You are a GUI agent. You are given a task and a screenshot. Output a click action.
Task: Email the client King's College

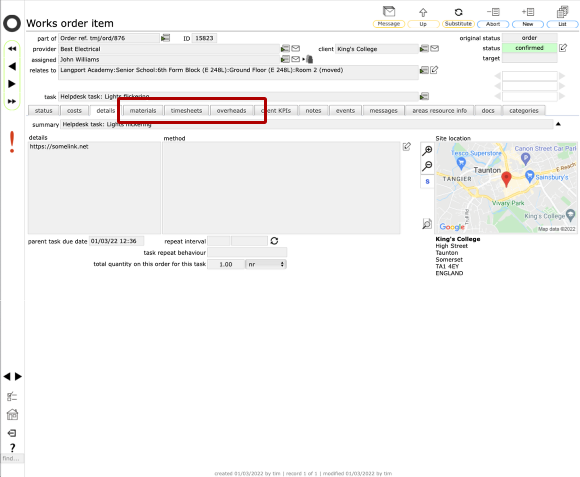point(435,48)
